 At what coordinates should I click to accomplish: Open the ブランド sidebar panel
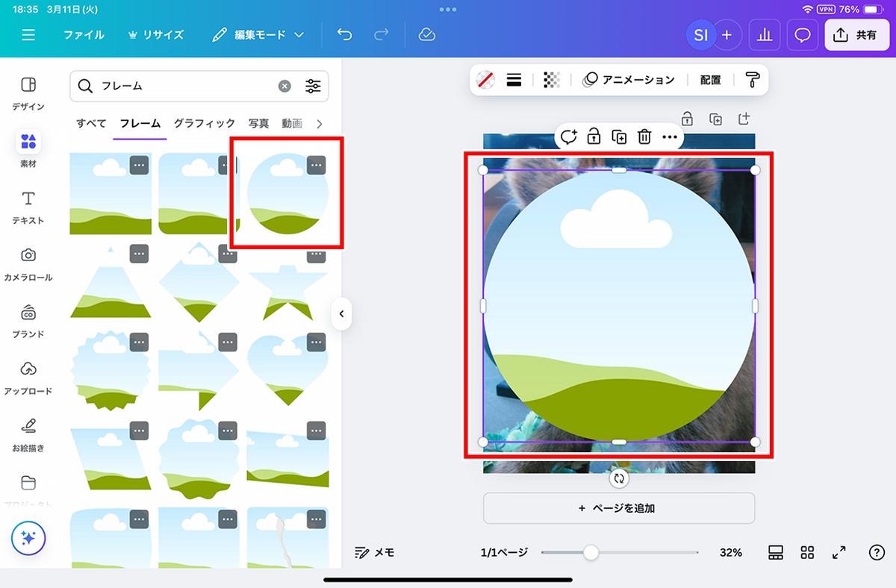pos(28,321)
